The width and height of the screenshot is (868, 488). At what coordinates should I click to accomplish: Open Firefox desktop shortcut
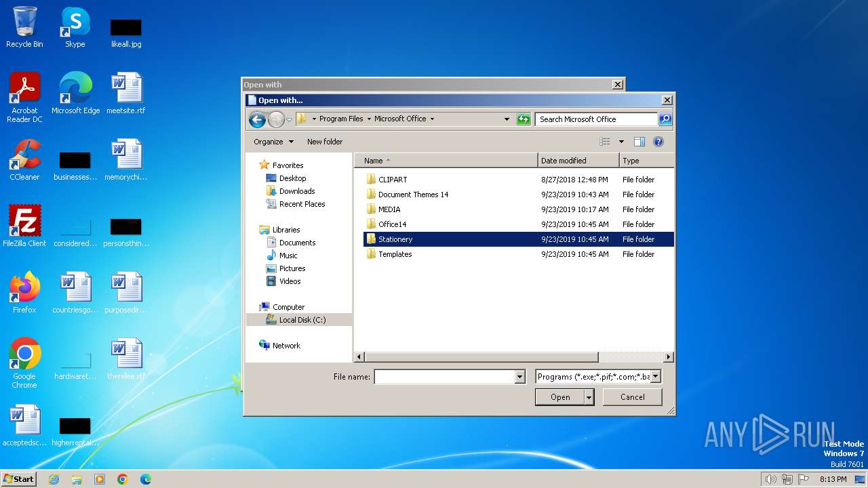coord(24,293)
